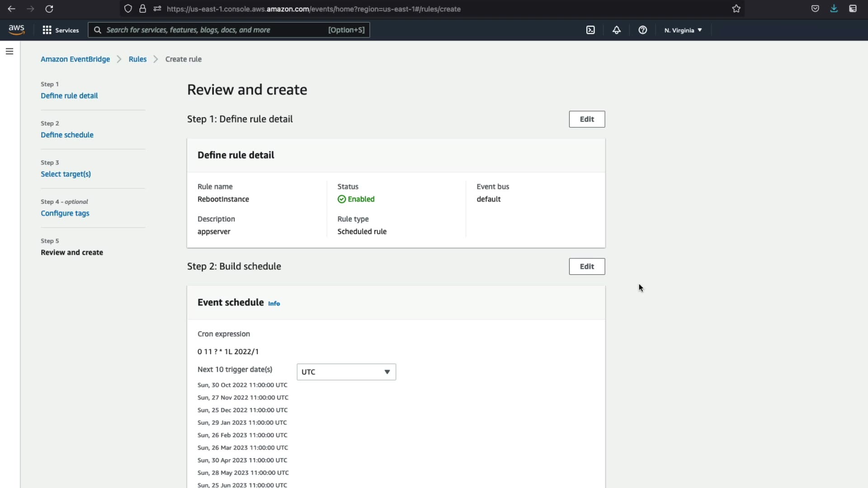
Task: Edit Step 2 Build schedule
Action: click(586, 267)
